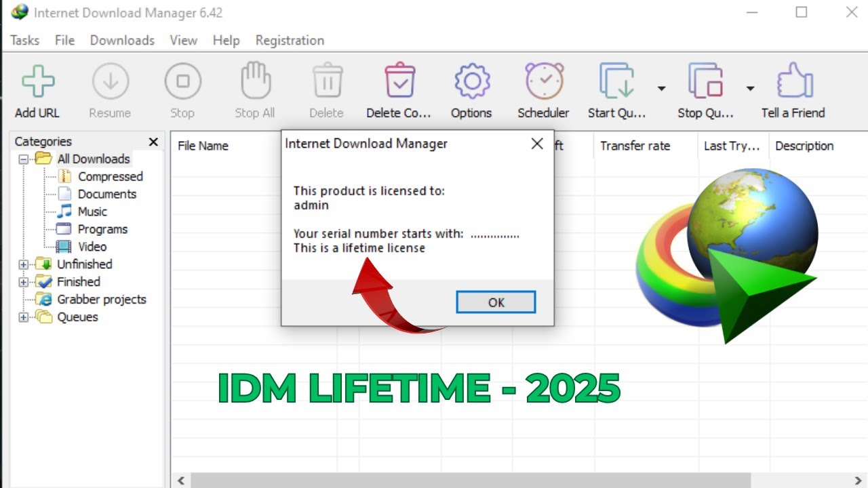Click 'This is a lifetime license' text
The height and width of the screenshot is (488, 868).
(x=359, y=248)
